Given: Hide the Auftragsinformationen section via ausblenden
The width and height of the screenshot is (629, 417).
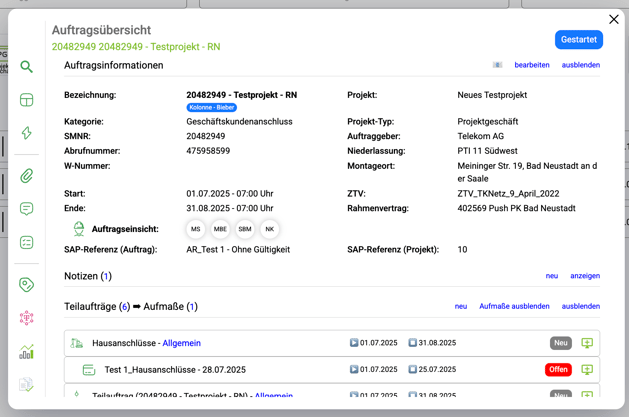Looking at the screenshot, I should tap(580, 65).
